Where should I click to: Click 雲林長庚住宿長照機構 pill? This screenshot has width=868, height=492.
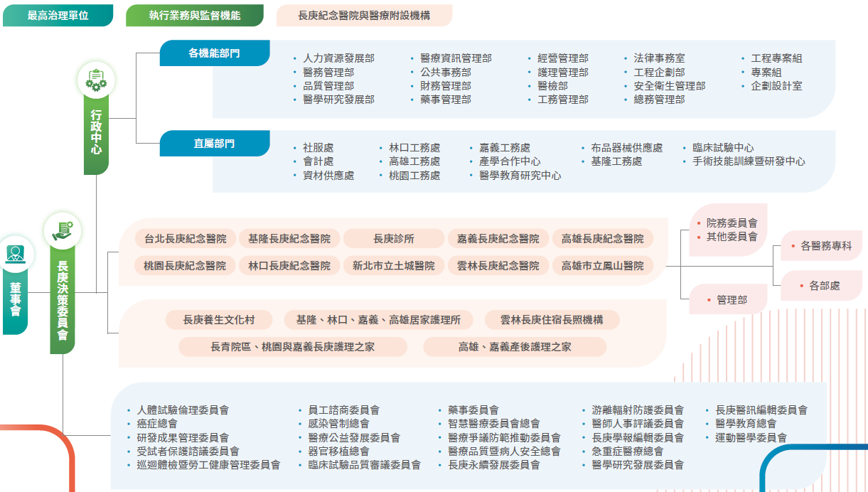(x=552, y=320)
